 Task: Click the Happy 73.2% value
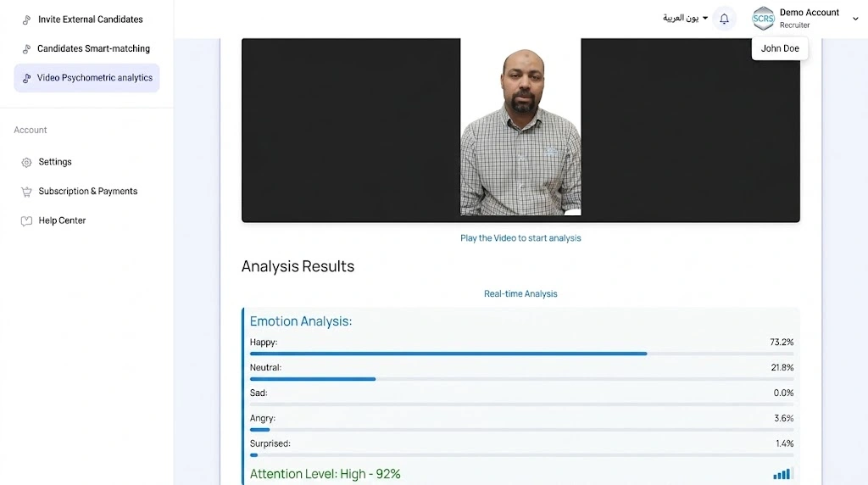click(x=782, y=343)
